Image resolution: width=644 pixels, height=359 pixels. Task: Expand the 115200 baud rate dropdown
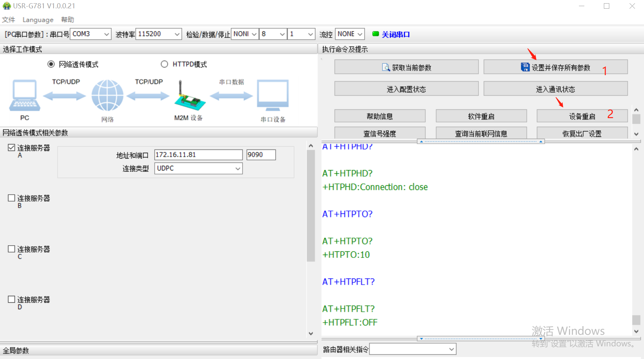tap(177, 34)
